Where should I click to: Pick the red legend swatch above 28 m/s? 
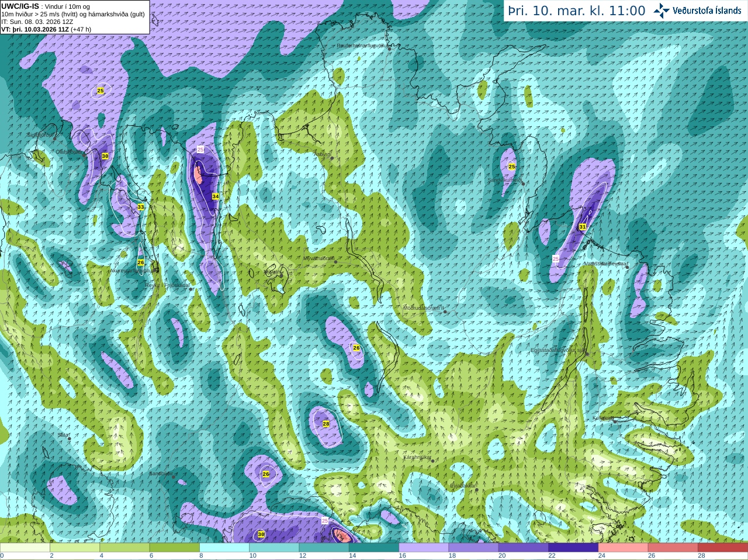point(723,548)
